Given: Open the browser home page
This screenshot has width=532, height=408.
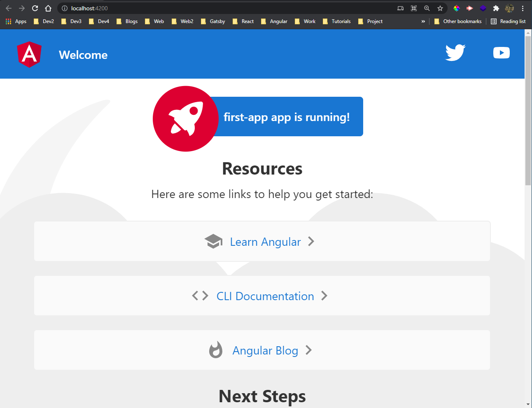Looking at the screenshot, I should pyautogui.click(x=48, y=8).
